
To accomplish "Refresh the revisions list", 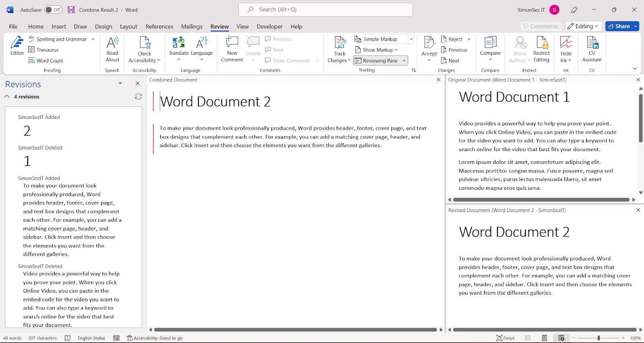I will coord(138,96).
